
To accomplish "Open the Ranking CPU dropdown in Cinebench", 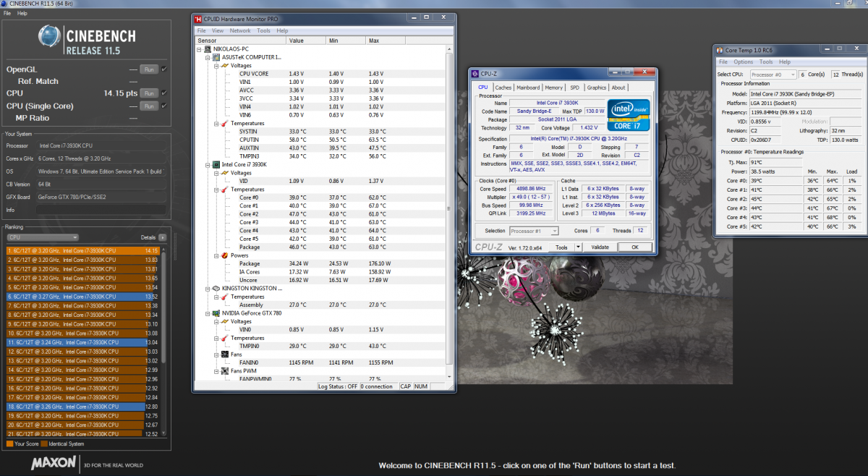I will pyautogui.click(x=42, y=237).
